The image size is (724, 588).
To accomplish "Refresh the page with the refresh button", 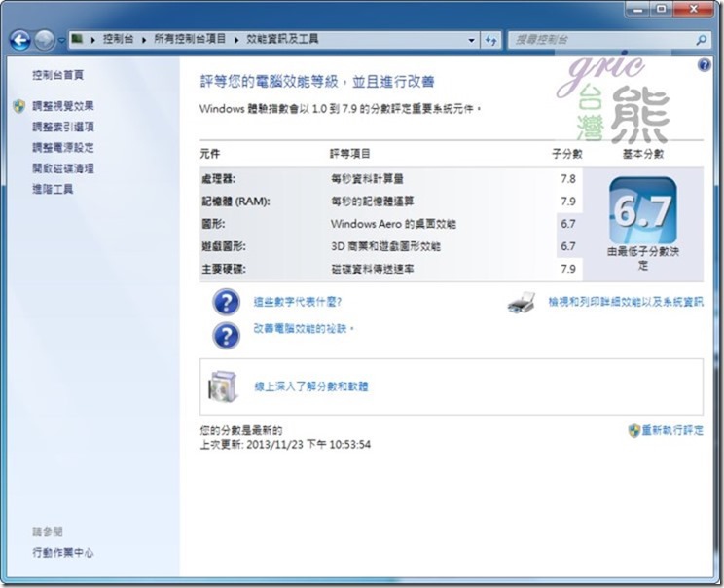I will tap(490, 40).
